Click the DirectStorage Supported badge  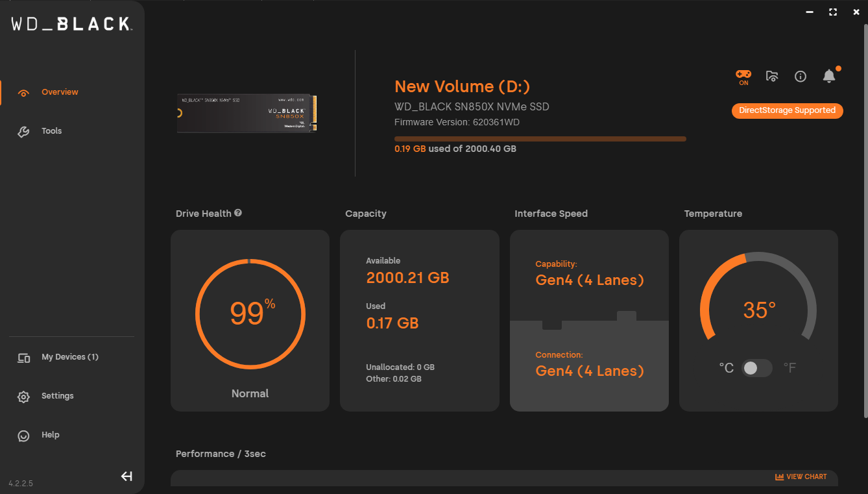click(x=787, y=111)
